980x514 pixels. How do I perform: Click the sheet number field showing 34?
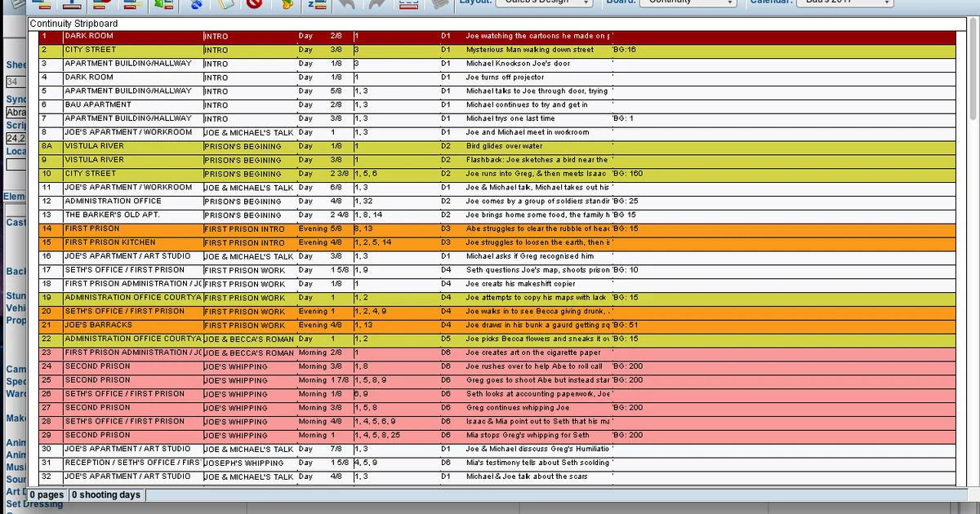click(16, 82)
